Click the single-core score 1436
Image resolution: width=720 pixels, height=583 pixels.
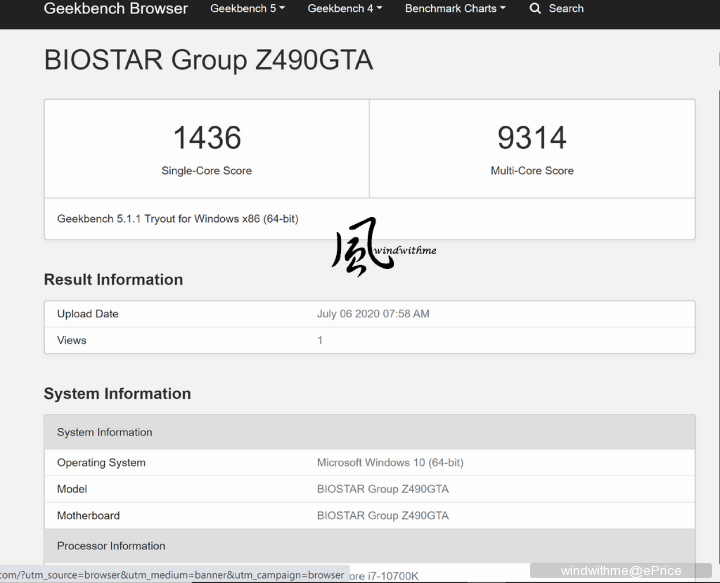pyautogui.click(x=207, y=138)
